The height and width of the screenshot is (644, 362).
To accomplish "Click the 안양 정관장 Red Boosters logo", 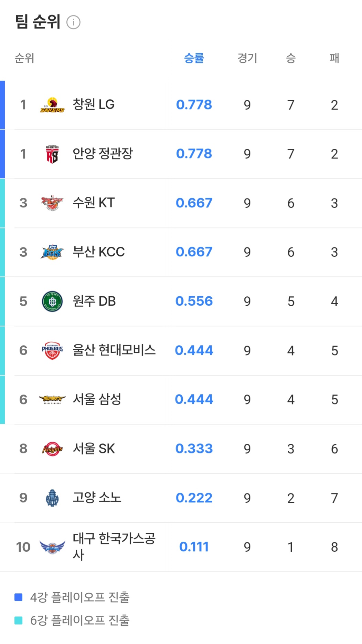I will tap(52, 154).
